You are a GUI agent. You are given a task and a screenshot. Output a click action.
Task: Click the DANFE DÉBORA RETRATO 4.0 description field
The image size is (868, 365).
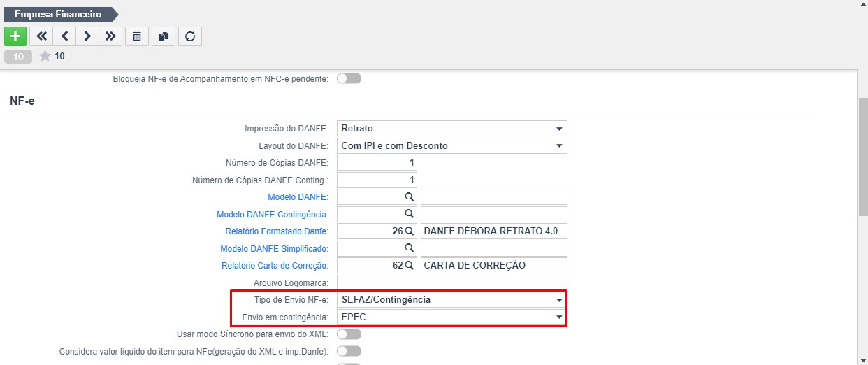(x=494, y=231)
